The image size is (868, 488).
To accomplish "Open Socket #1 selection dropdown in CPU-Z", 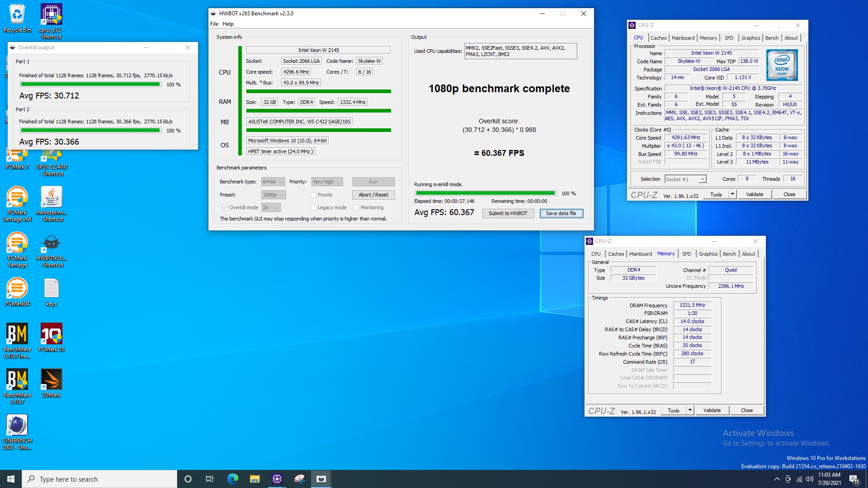I will (x=685, y=179).
